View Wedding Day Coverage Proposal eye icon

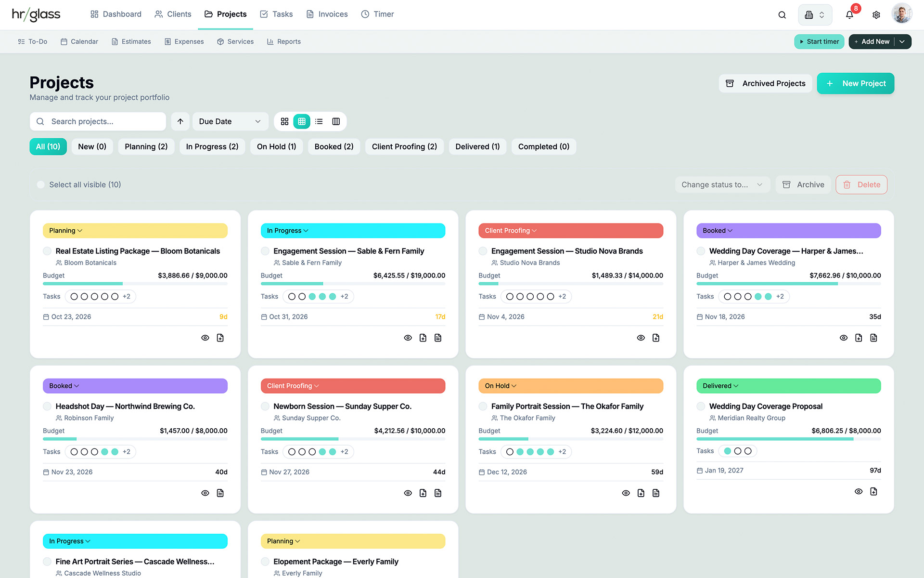pos(859,491)
